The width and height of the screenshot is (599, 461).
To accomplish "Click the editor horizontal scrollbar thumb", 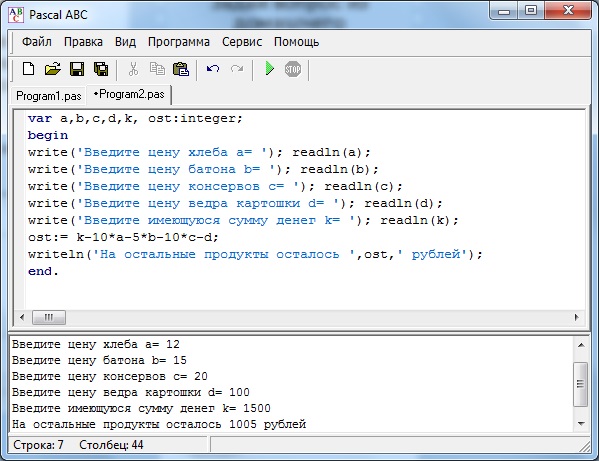I will pos(49,317).
